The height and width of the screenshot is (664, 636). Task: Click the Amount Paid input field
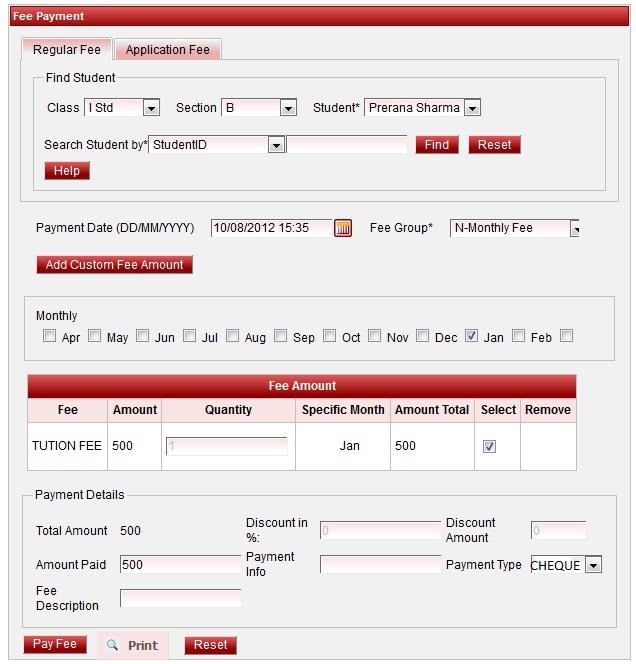tap(180, 565)
